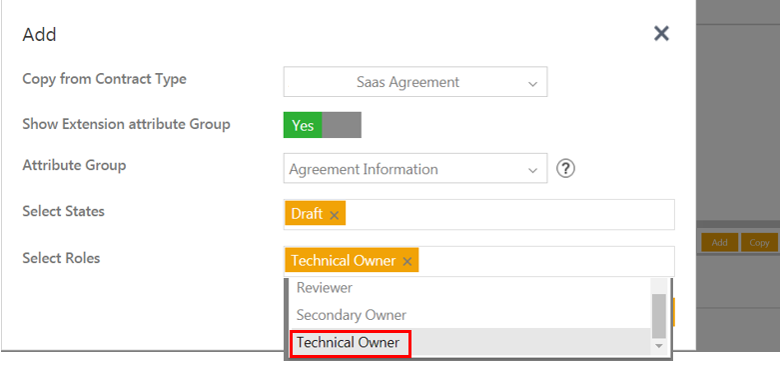
Task: Open the Attribute Group help icon
Action: click(566, 169)
